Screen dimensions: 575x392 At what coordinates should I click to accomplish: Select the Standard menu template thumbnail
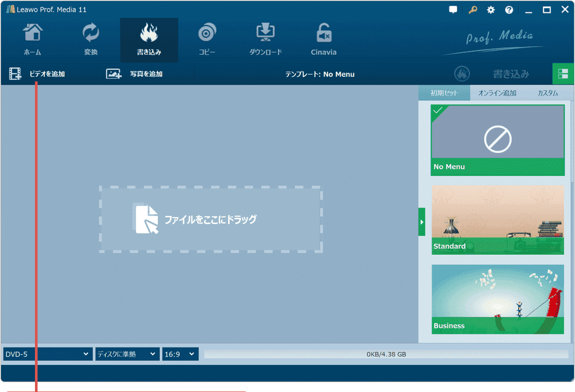click(498, 220)
